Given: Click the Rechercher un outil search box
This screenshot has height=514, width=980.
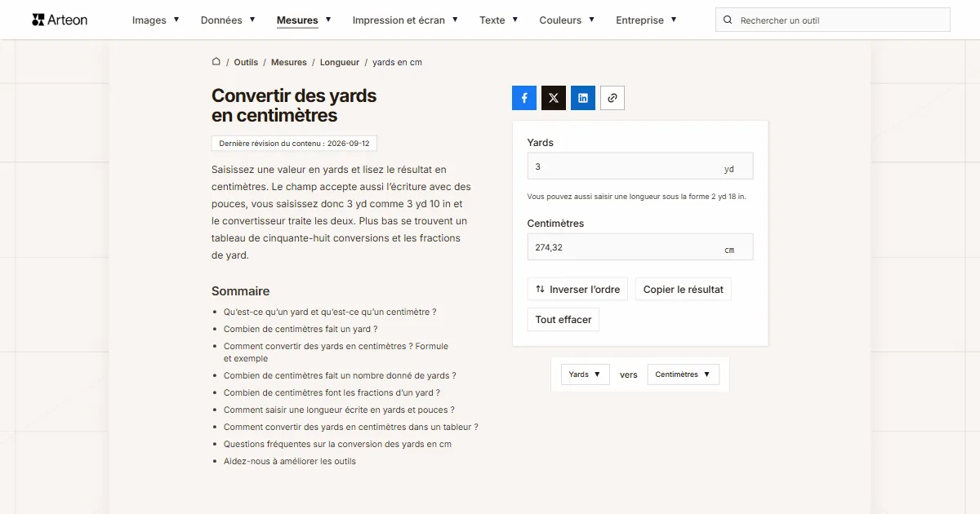Looking at the screenshot, I should tap(833, 20).
